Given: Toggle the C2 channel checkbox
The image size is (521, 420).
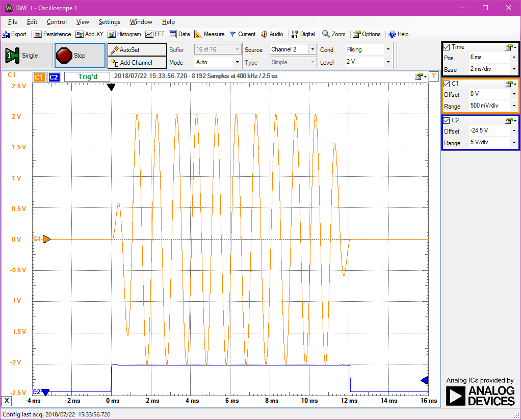Looking at the screenshot, I should click(447, 120).
